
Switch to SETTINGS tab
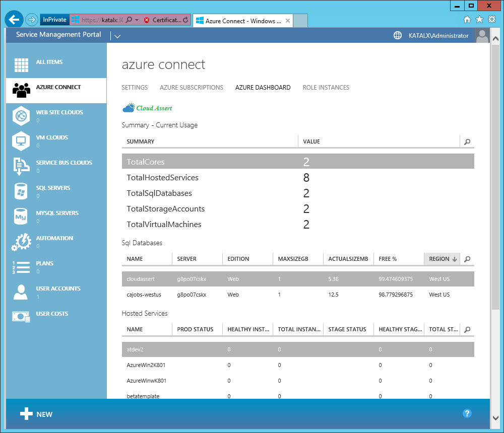click(x=135, y=88)
